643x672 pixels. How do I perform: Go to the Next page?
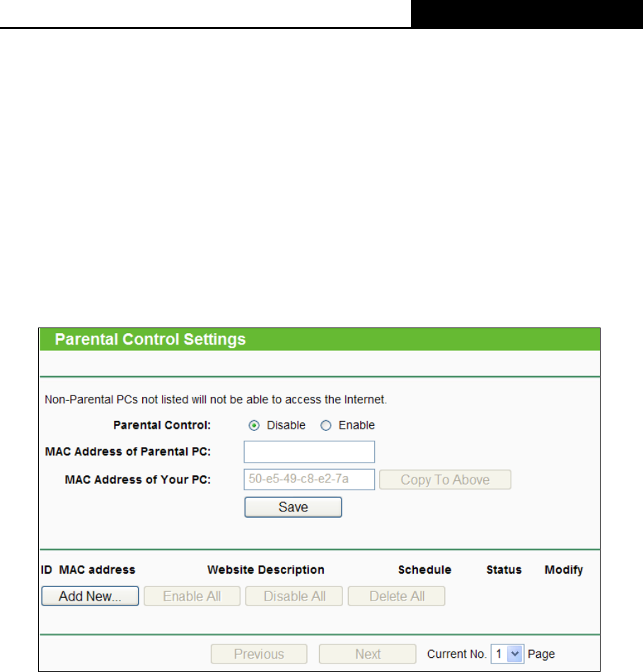pos(367,654)
